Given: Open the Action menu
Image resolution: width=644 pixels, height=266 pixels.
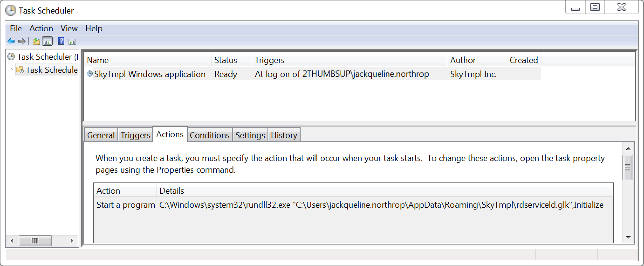Looking at the screenshot, I should point(41,28).
